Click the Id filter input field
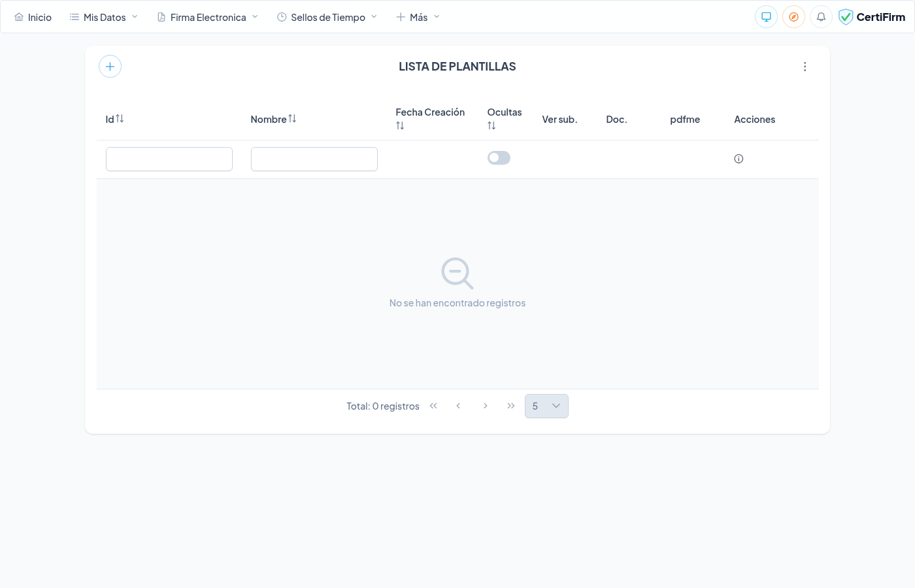Viewport: 915px width, 588px height. (169, 159)
